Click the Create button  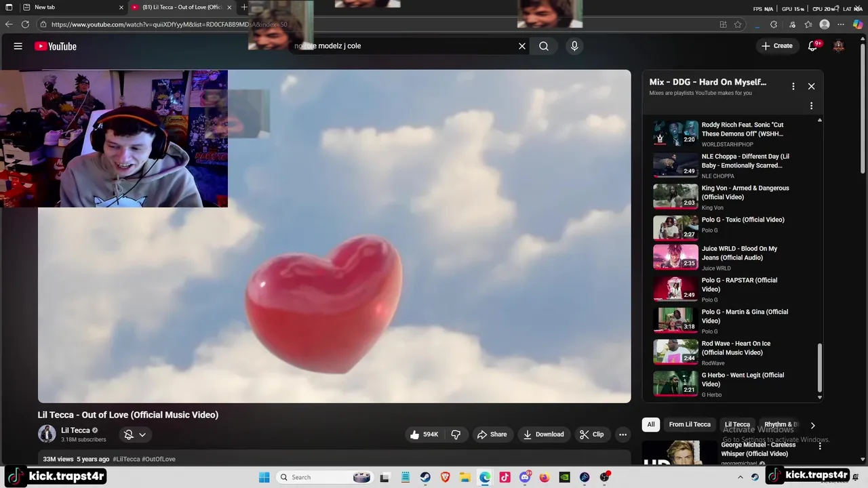click(776, 46)
